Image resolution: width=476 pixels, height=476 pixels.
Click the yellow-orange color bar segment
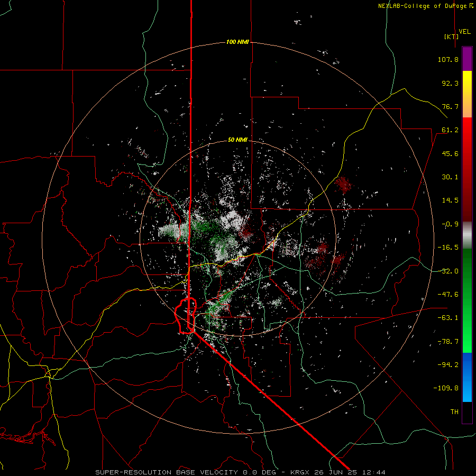[x=467, y=94]
